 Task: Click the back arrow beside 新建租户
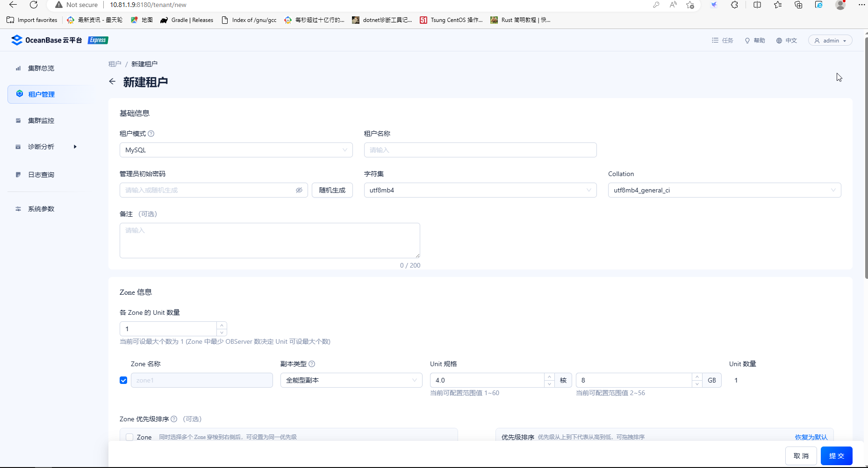pos(112,81)
